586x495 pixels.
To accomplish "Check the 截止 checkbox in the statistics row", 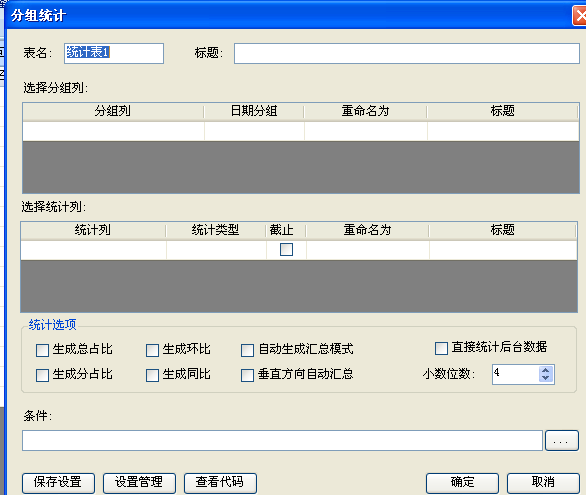I will 286,250.
